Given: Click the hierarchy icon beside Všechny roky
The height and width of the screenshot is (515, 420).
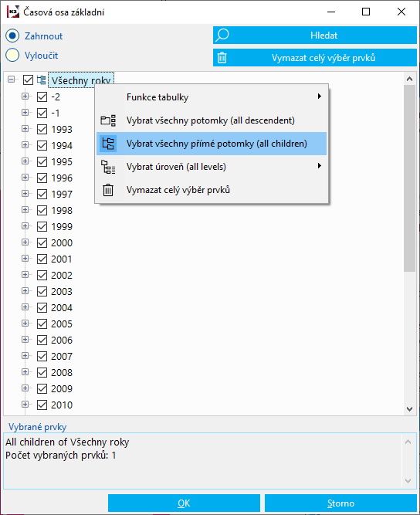Looking at the screenshot, I should tap(42, 80).
